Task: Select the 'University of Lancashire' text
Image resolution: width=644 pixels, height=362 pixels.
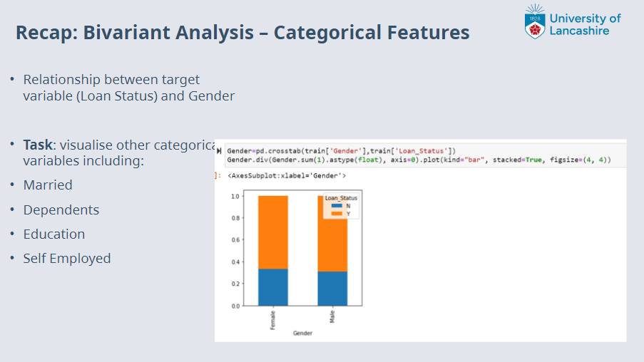Action: (x=586, y=25)
